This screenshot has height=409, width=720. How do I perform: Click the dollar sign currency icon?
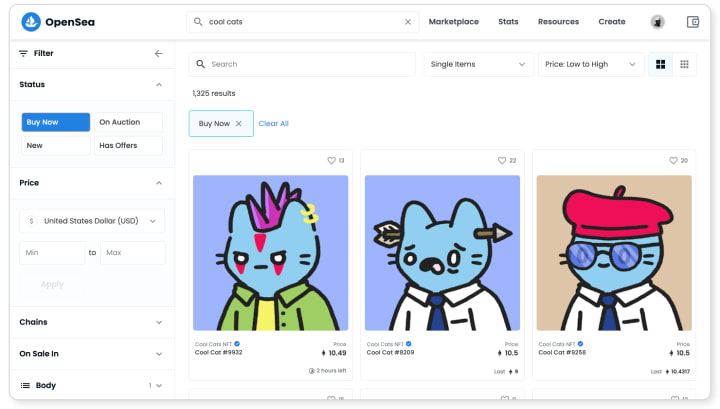pos(31,221)
